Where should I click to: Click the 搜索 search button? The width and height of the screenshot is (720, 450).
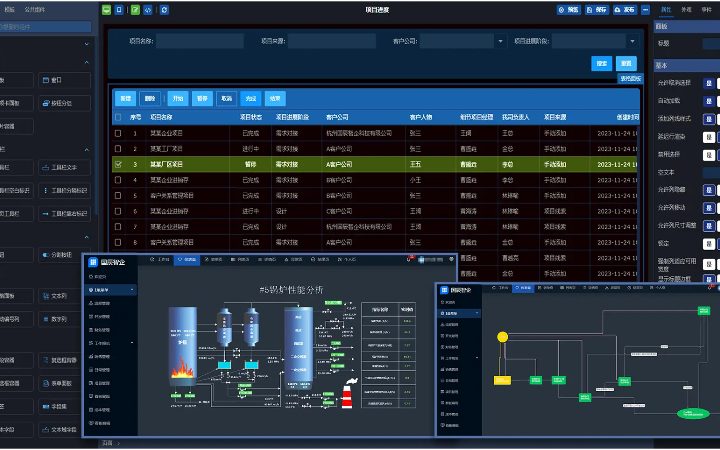coord(602,63)
